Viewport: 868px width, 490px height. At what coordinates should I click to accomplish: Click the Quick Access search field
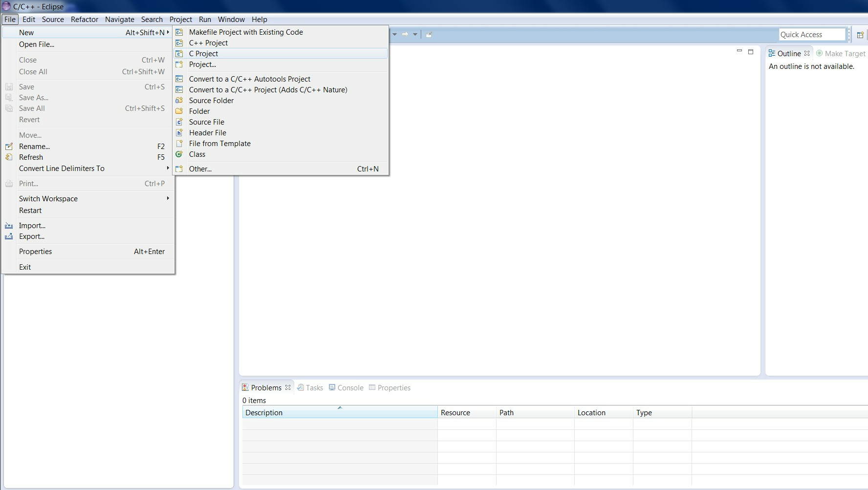coord(812,34)
